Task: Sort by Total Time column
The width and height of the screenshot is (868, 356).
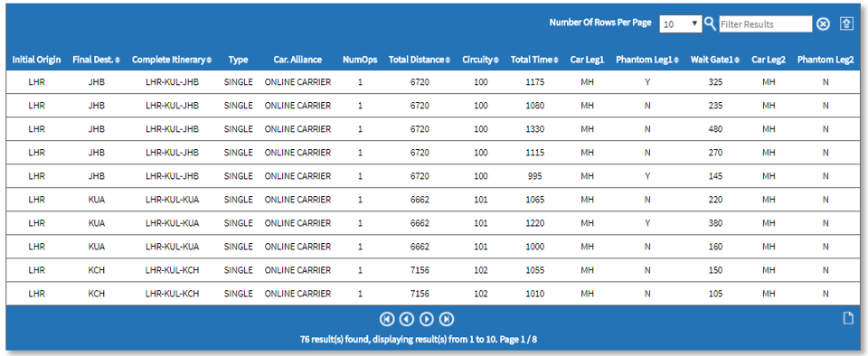Action: tap(534, 60)
